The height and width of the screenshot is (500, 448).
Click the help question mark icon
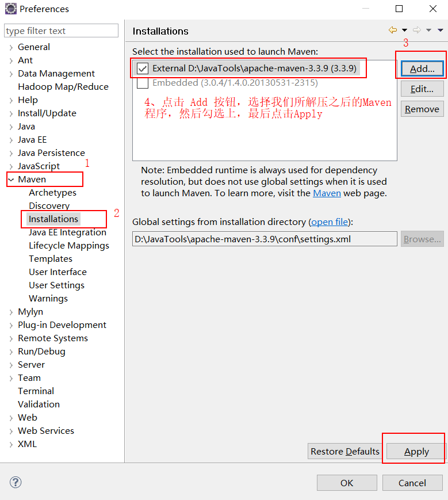(x=16, y=482)
